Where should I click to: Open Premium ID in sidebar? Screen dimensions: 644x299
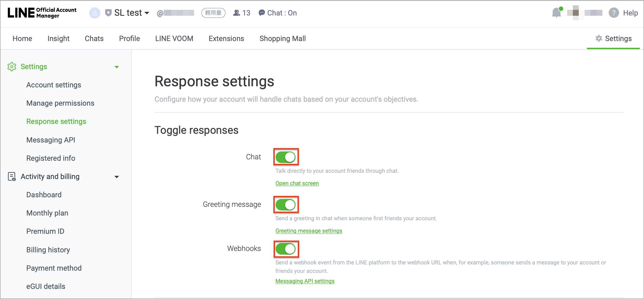click(x=45, y=231)
